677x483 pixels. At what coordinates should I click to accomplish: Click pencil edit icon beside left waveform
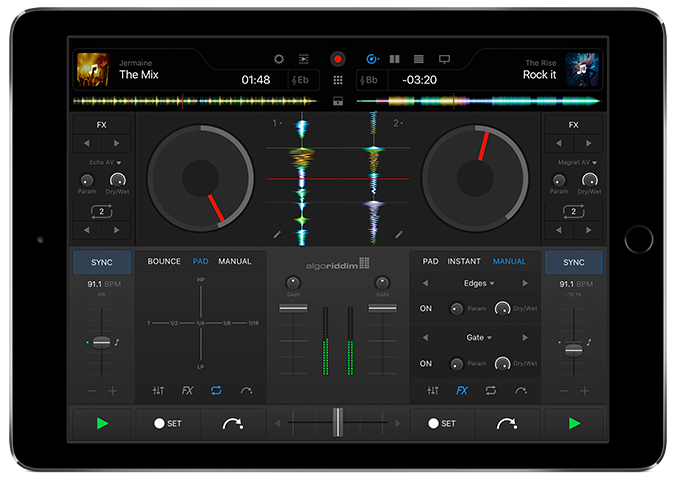[x=277, y=234]
